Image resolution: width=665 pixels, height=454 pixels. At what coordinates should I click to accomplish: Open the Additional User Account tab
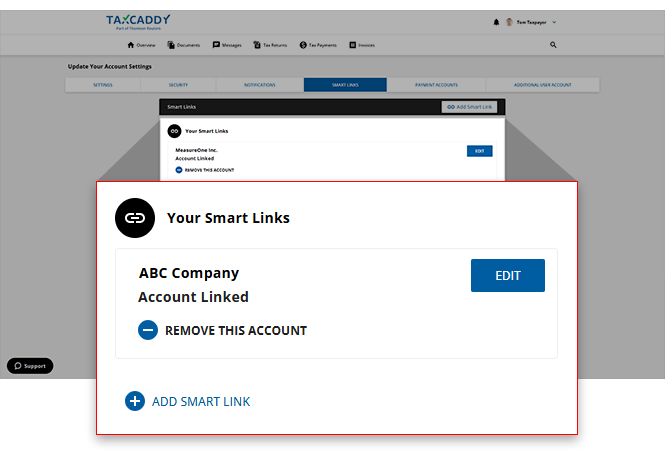542,85
